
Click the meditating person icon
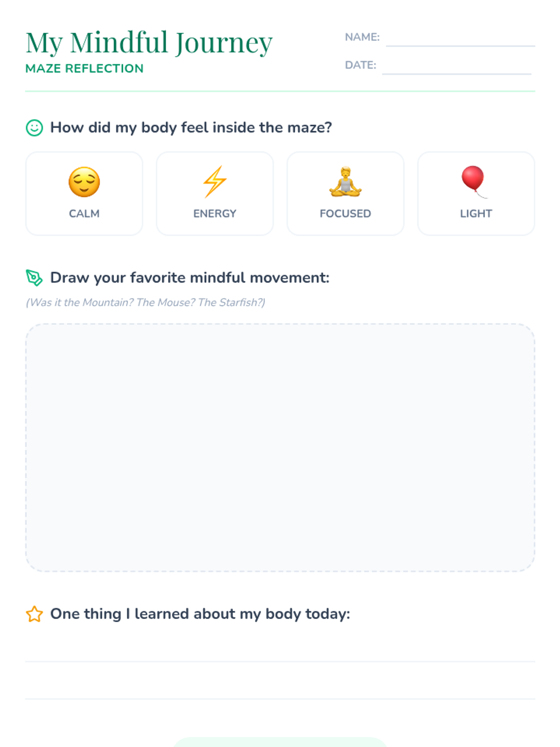pyautogui.click(x=345, y=182)
